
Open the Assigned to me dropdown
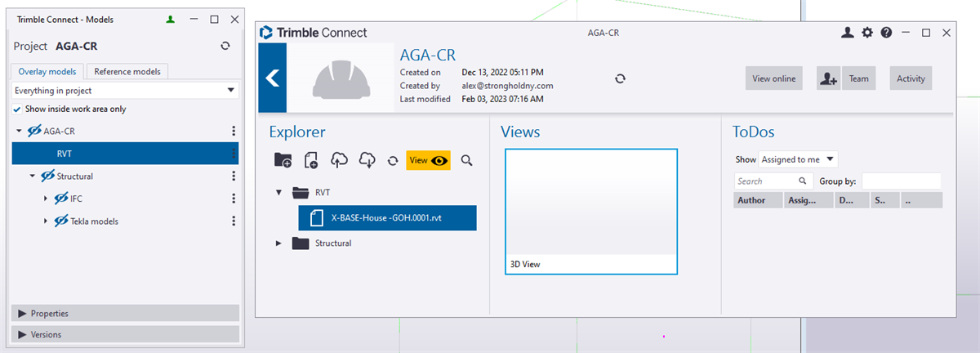[798, 159]
